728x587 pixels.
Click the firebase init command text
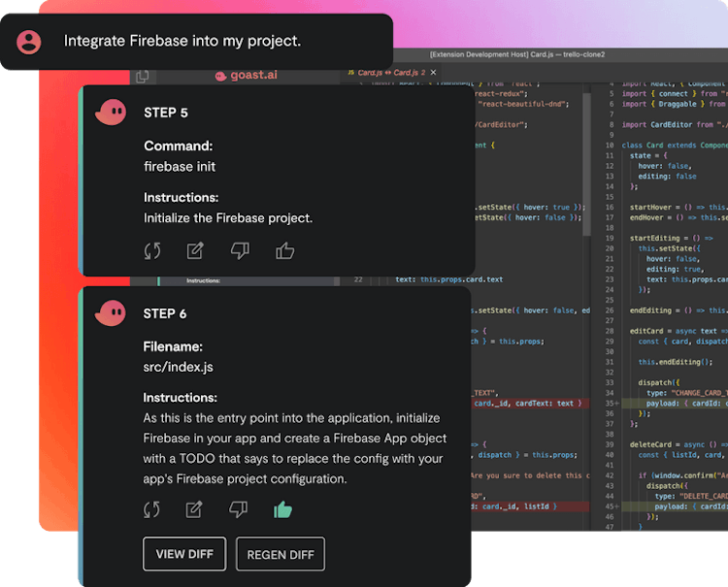coord(180,166)
